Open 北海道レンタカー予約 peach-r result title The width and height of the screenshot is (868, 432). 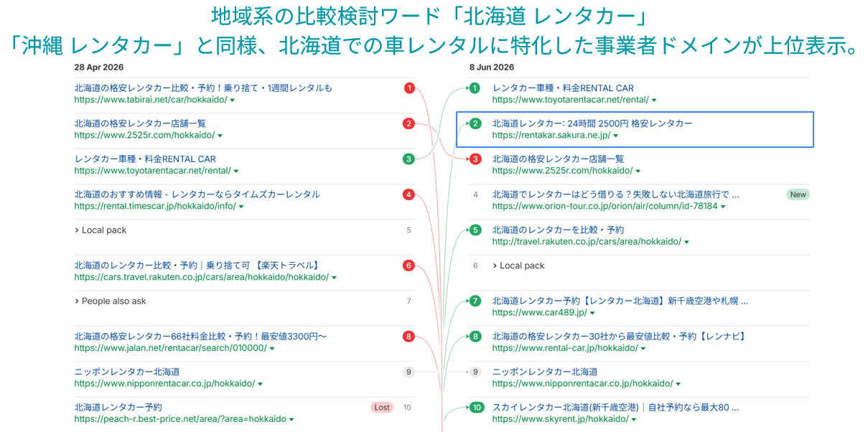point(118,408)
